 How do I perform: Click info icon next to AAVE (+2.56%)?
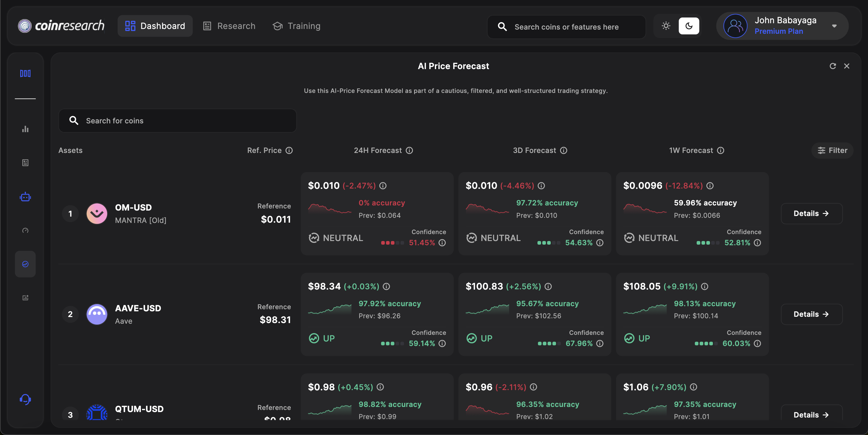[548, 286]
